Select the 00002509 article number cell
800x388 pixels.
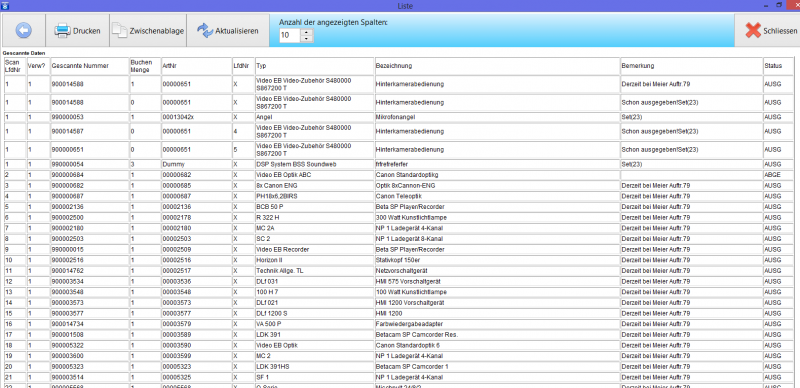196,250
